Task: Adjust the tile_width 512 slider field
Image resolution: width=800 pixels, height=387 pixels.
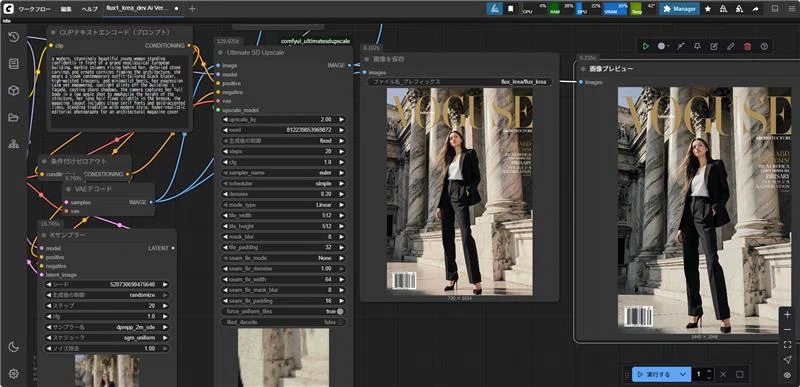Action: tap(283, 216)
